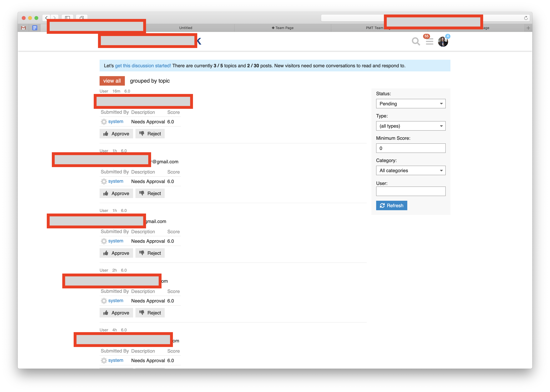This screenshot has height=392, width=550.
Task: Go forward with the browser forward arrow
Action: [55, 18]
